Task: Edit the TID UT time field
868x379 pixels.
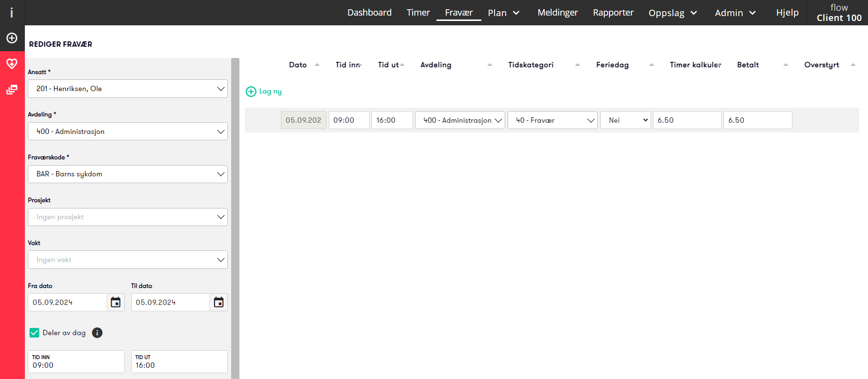Action: 179,362
